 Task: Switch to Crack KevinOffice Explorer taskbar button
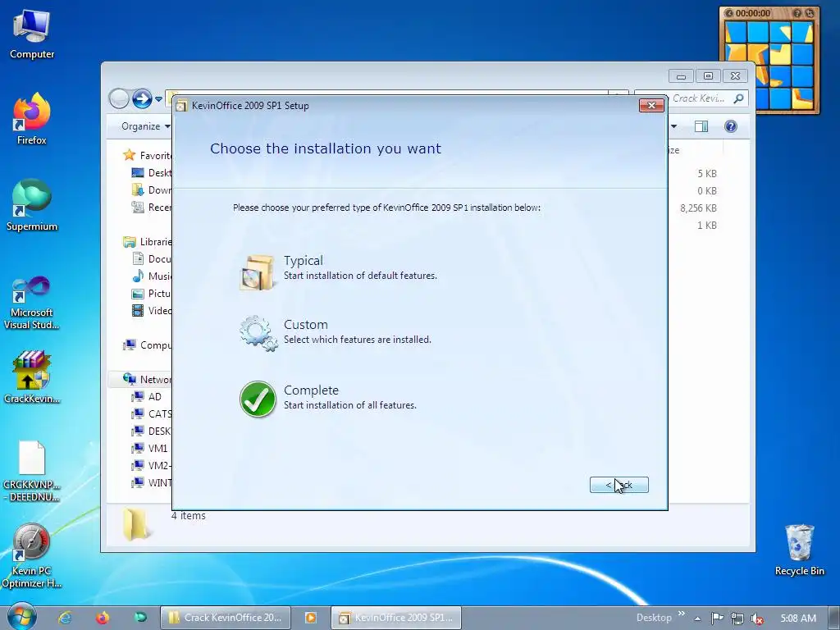click(x=225, y=618)
